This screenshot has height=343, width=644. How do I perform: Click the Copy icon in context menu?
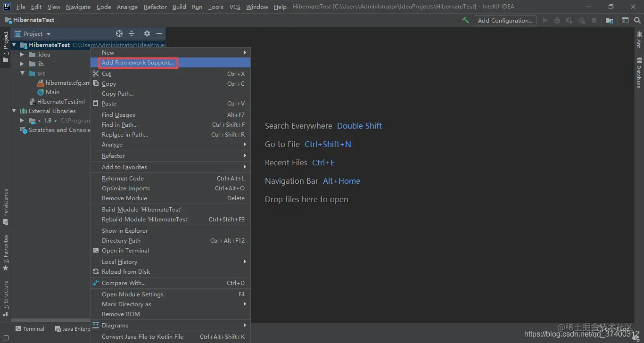(96, 83)
